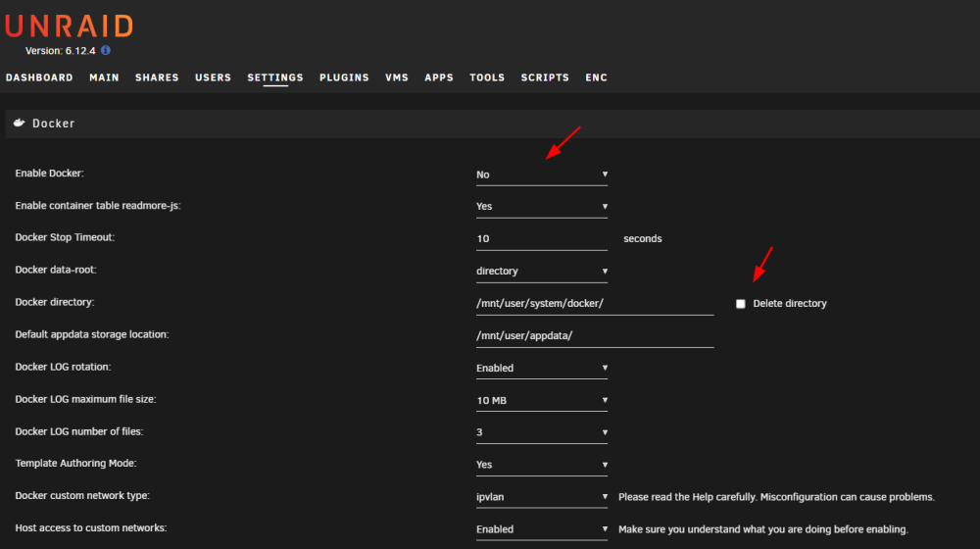Click the Docker data-root label
The width and height of the screenshot is (980, 549).
pyautogui.click(x=56, y=271)
